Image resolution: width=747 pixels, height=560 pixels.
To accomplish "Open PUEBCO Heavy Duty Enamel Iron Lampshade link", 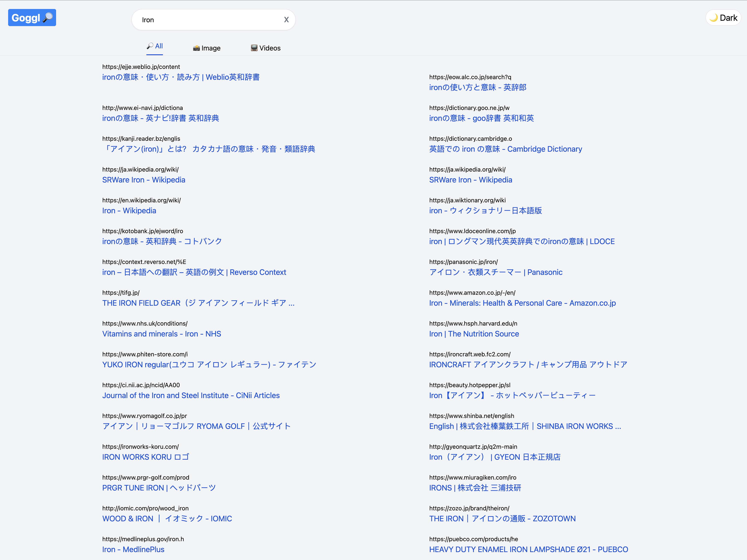I will click(528, 550).
